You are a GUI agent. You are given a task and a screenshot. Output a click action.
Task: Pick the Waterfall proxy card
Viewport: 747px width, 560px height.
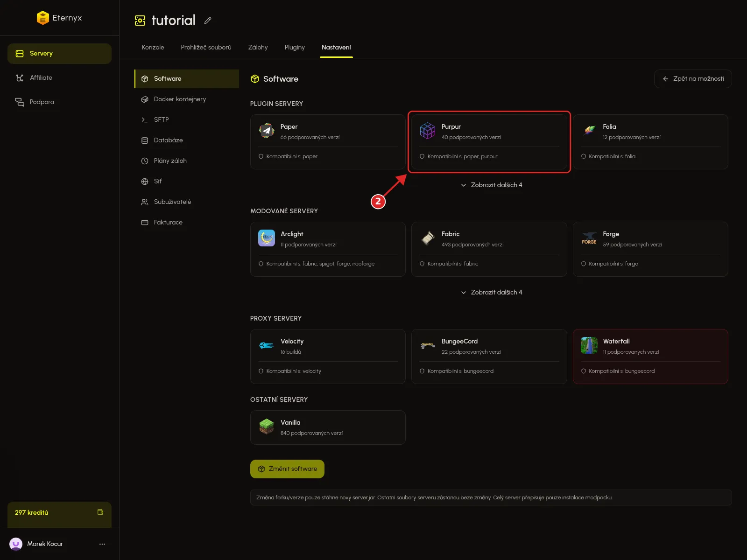point(650,357)
